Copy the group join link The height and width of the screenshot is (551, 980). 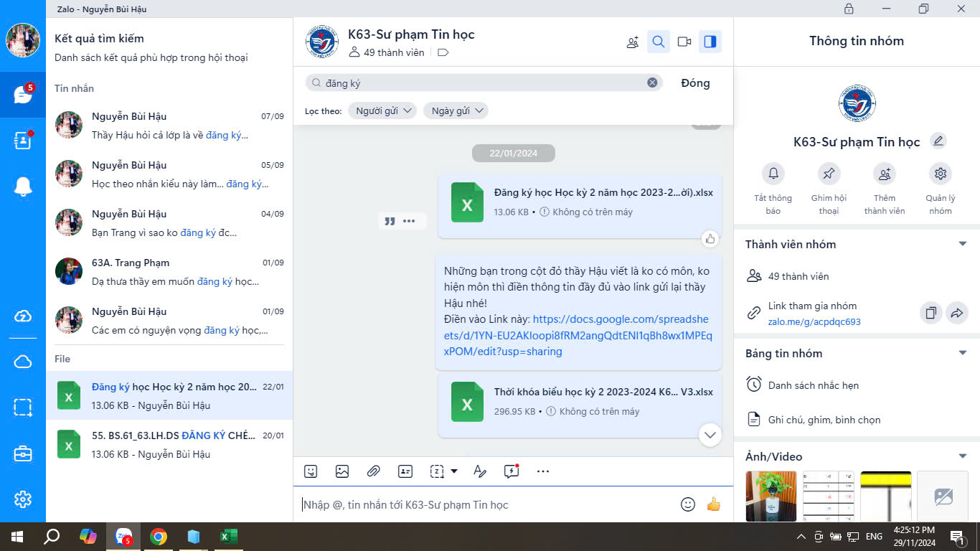[x=931, y=313]
